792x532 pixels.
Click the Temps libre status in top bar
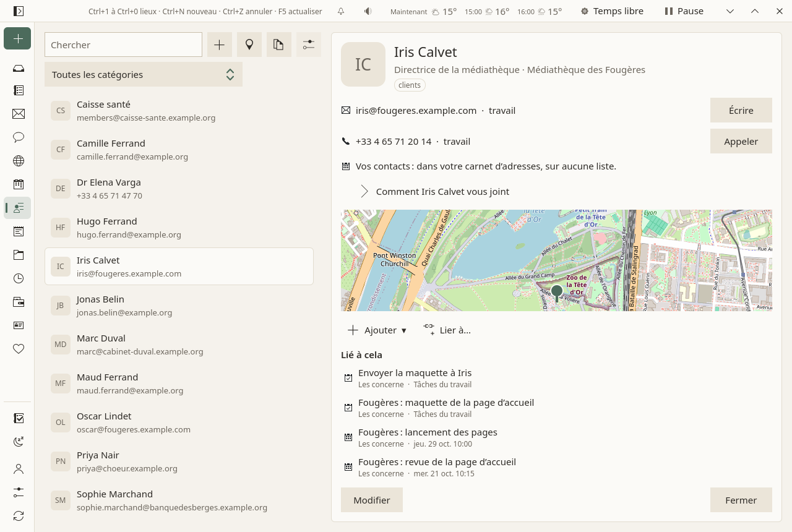(612, 11)
